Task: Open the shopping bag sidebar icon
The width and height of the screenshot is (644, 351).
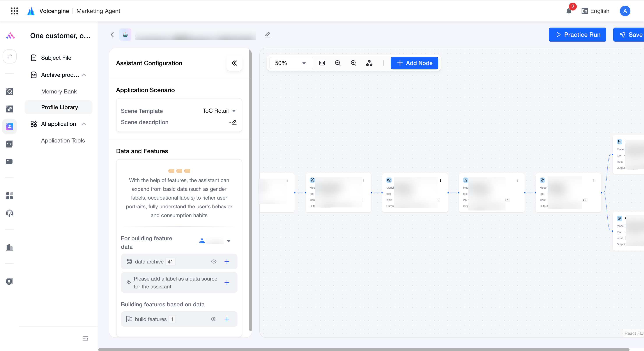Action: pyautogui.click(x=9, y=144)
